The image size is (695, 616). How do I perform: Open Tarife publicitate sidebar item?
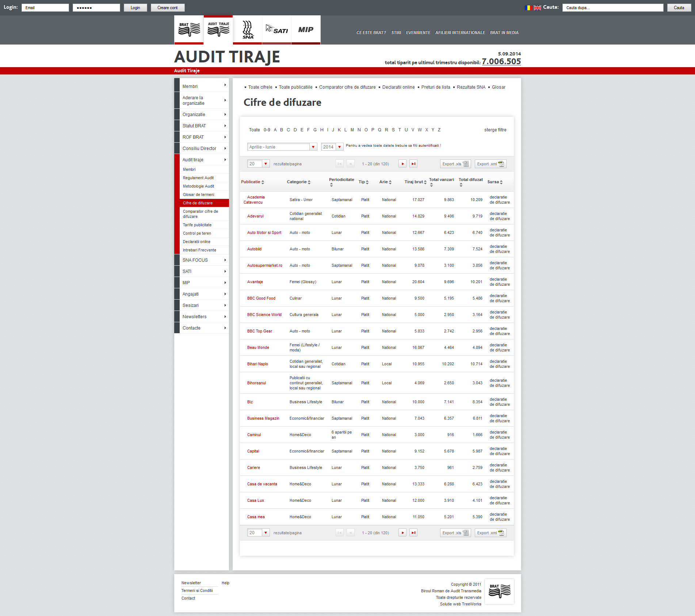coord(197,225)
